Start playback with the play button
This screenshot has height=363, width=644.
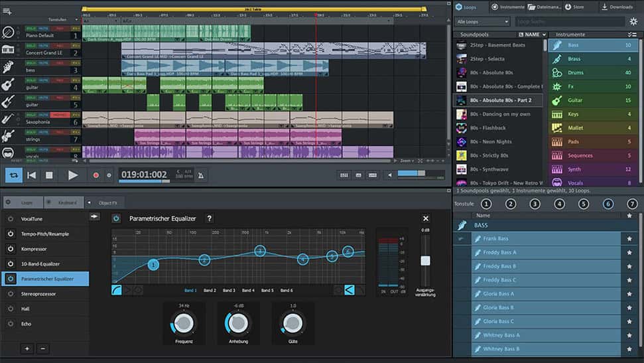73,175
